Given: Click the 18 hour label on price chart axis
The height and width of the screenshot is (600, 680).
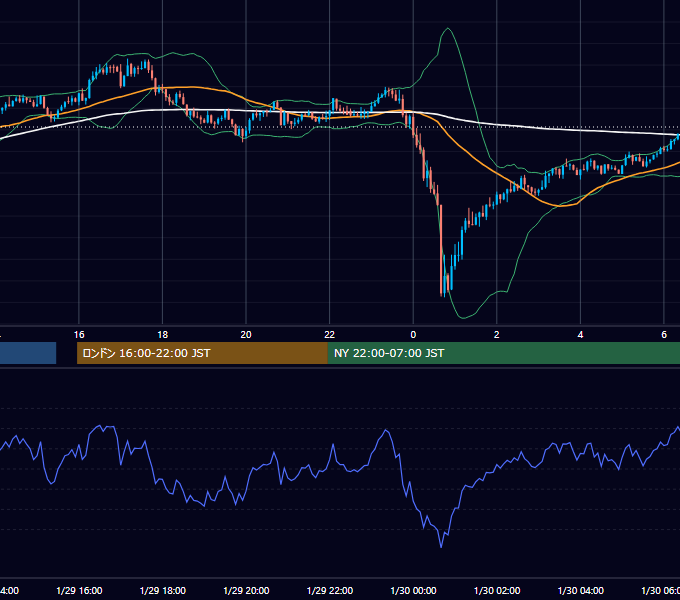Looking at the screenshot, I should tap(163, 335).
